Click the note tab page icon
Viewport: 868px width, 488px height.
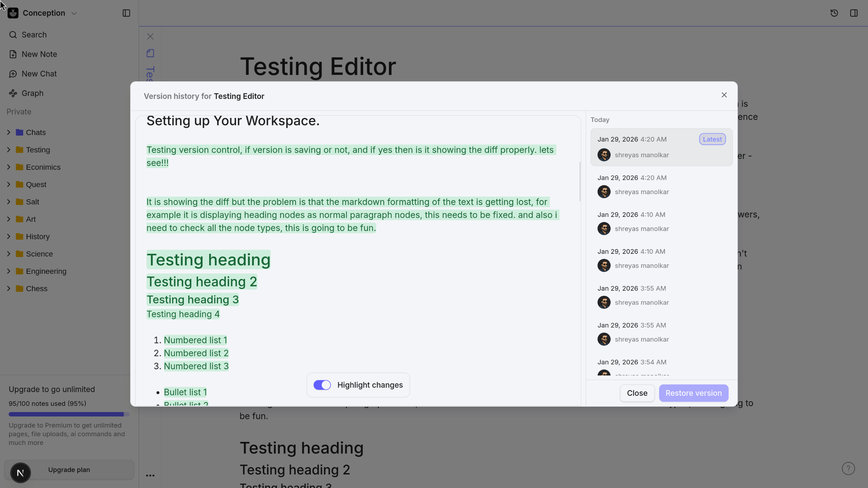(150, 53)
